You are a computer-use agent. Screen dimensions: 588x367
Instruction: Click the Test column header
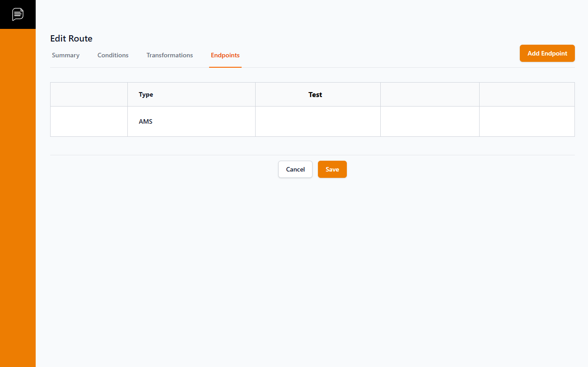click(x=315, y=94)
